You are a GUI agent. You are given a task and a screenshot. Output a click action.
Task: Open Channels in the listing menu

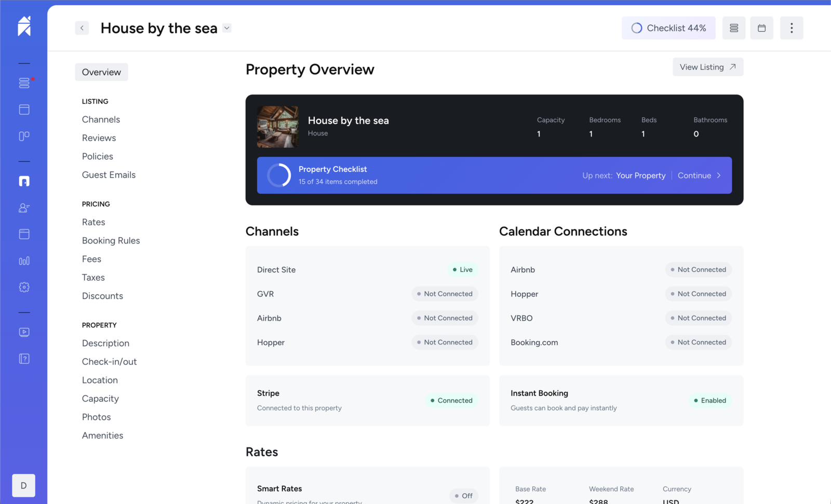101,119
